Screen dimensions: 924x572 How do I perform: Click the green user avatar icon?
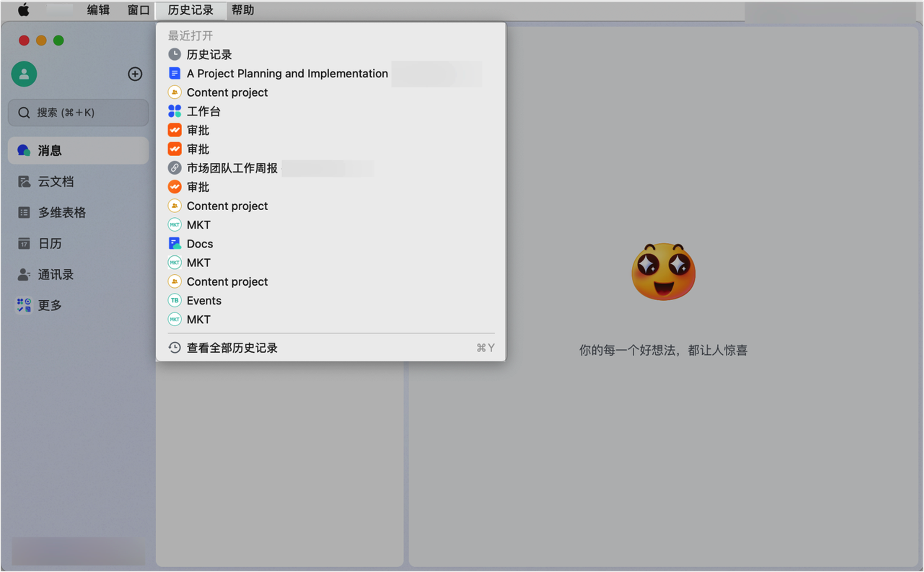(x=24, y=74)
